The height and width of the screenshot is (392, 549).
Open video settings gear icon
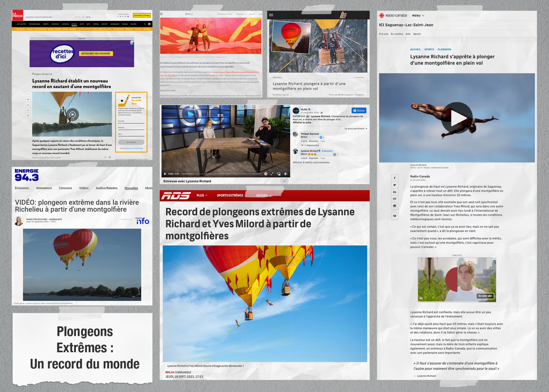266,174
